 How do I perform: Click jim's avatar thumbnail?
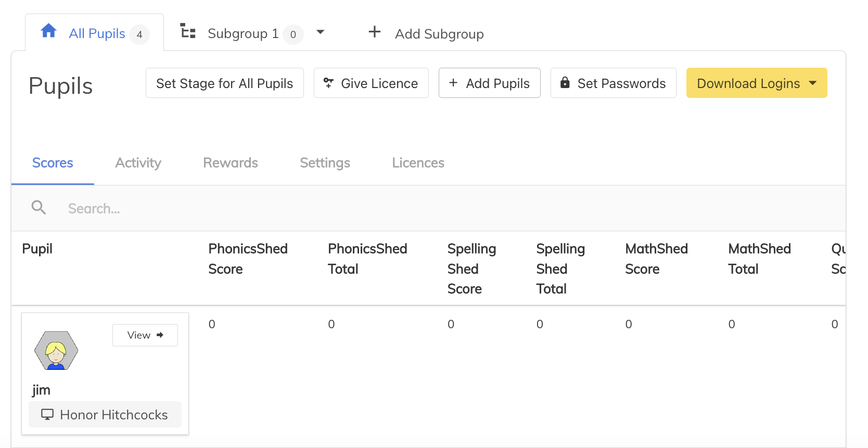pos(56,351)
